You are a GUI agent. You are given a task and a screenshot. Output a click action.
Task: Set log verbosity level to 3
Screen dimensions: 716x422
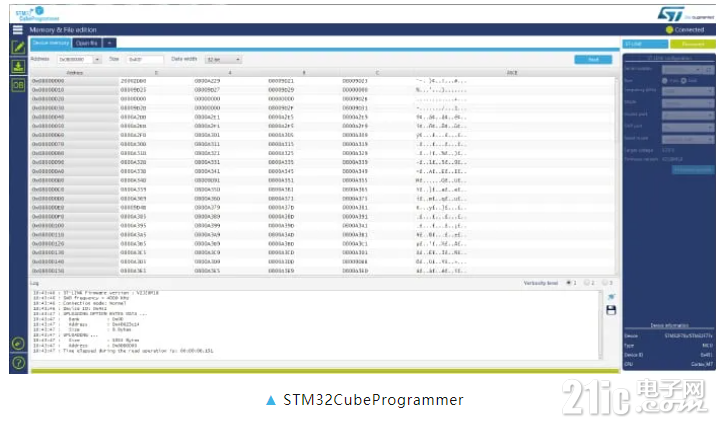click(x=605, y=283)
